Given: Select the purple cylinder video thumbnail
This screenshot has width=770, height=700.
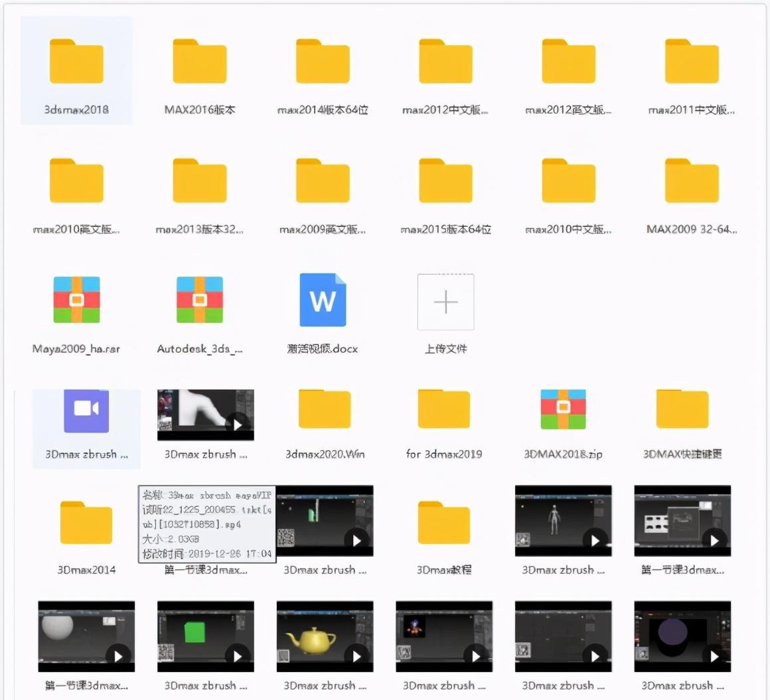Looking at the screenshot, I should pos(682,637).
